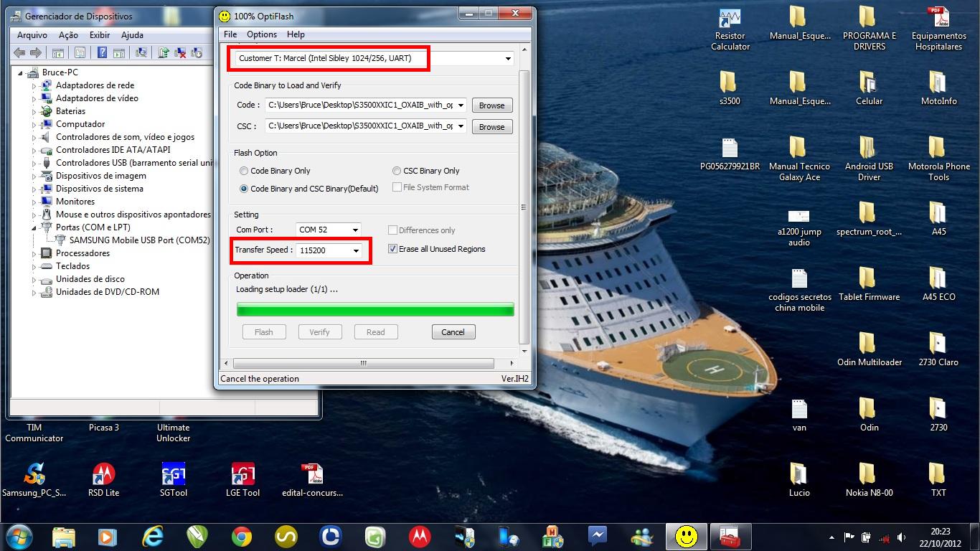The height and width of the screenshot is (551, 980).
Task: Open Ação menu in Device Manager
Action: [68, 35]
